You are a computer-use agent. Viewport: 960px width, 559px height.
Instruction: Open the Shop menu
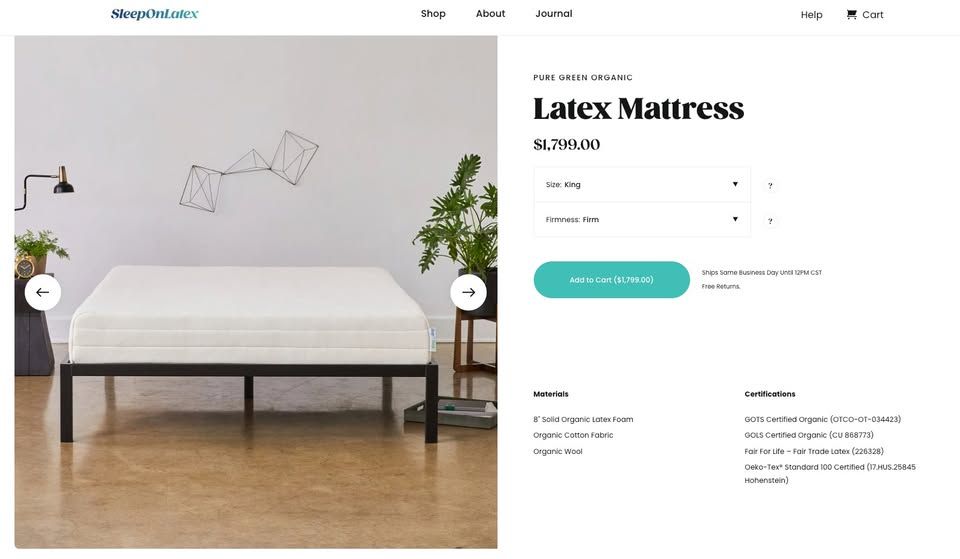coord(433,13)
